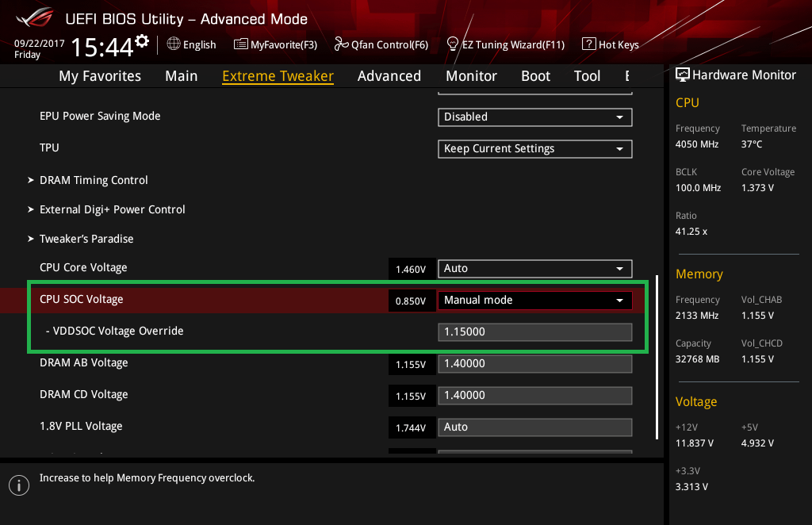Open the CPU SOC Voltage Manual mode dropdown

pyautogui.click(x=535, y=301)
